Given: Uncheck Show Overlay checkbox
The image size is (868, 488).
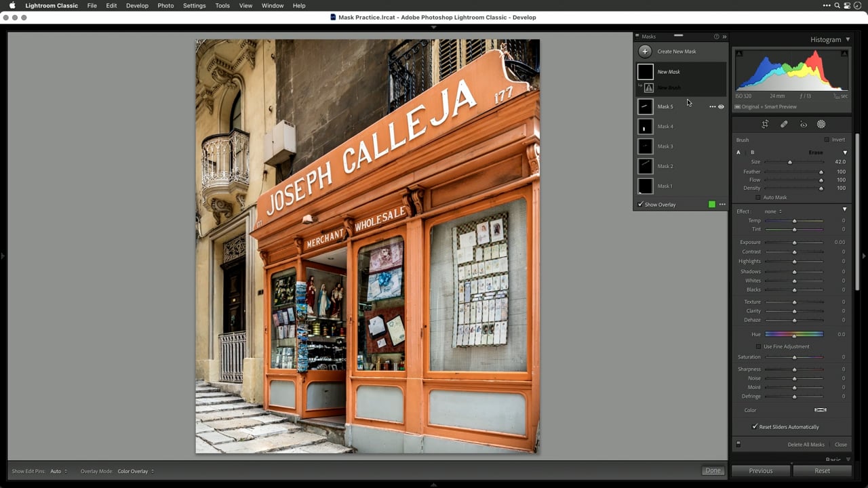Looking at the screenshot, I should 640,204.
